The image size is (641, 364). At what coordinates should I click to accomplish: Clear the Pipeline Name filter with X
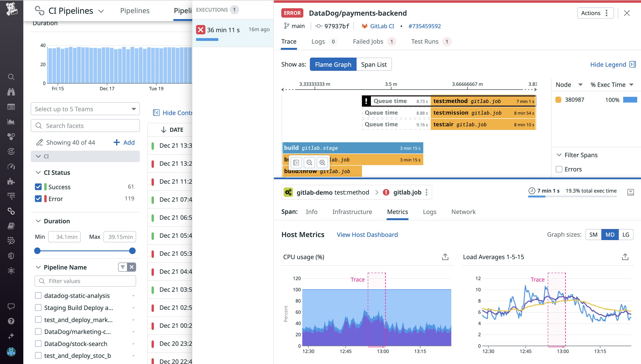point(132,267)
